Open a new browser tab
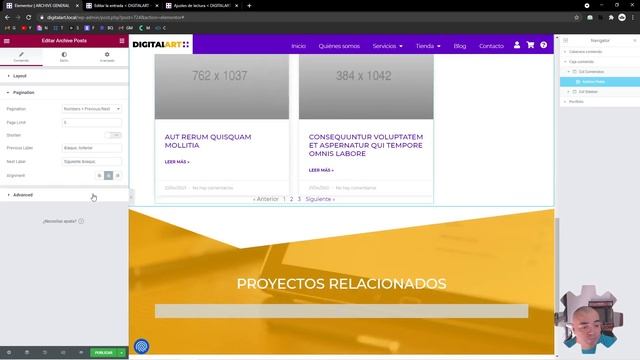This screenshot has height=360, width=640. point(249,6)
